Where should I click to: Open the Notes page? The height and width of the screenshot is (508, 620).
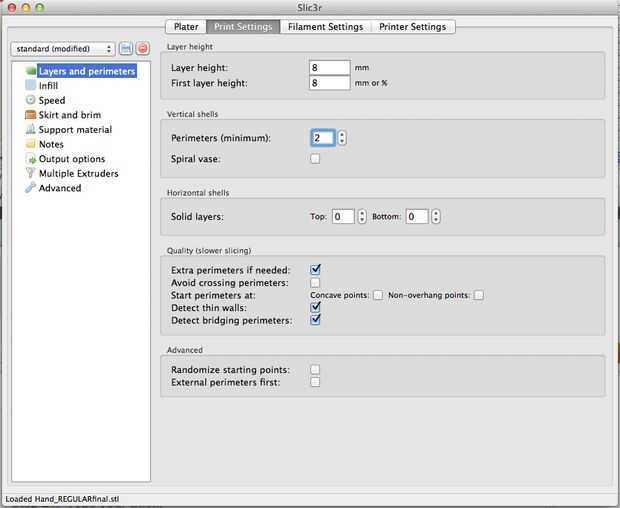[x=51, y=144]
